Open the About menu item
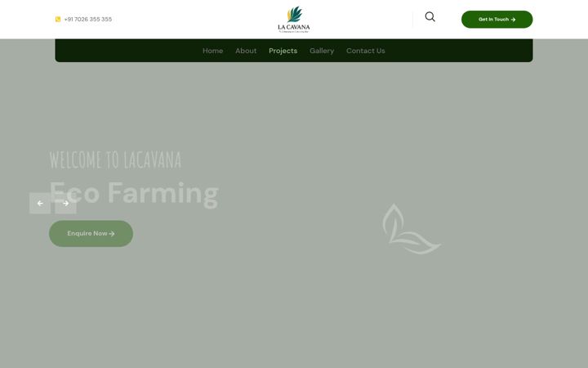The width and height of the screenshot is (588, 368). pyautogui.click(x=246, y=51)
